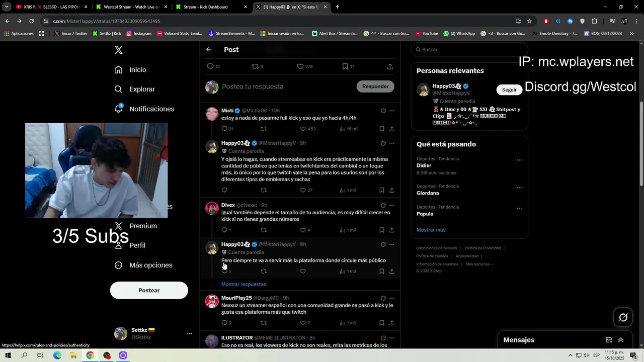Screen dimensions: 644x362
Task: View 16 mil views on Micti's reply
Action: click(349, 129)
